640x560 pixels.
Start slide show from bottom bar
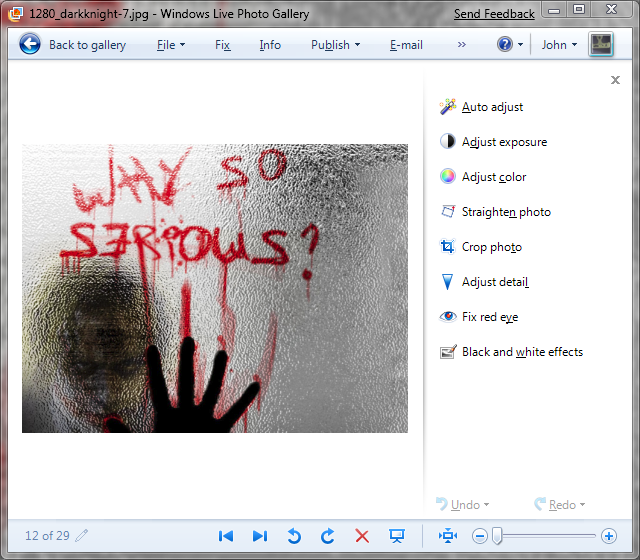pos(396,536)
